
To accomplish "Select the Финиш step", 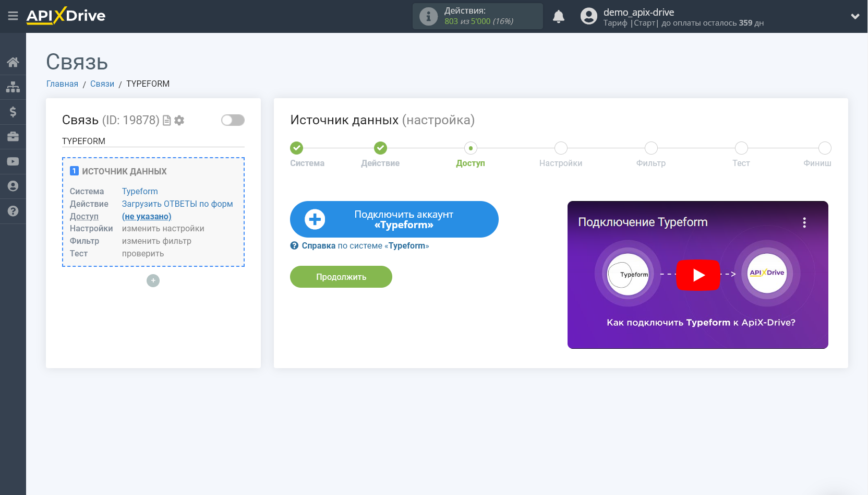I will pos(817,155).
